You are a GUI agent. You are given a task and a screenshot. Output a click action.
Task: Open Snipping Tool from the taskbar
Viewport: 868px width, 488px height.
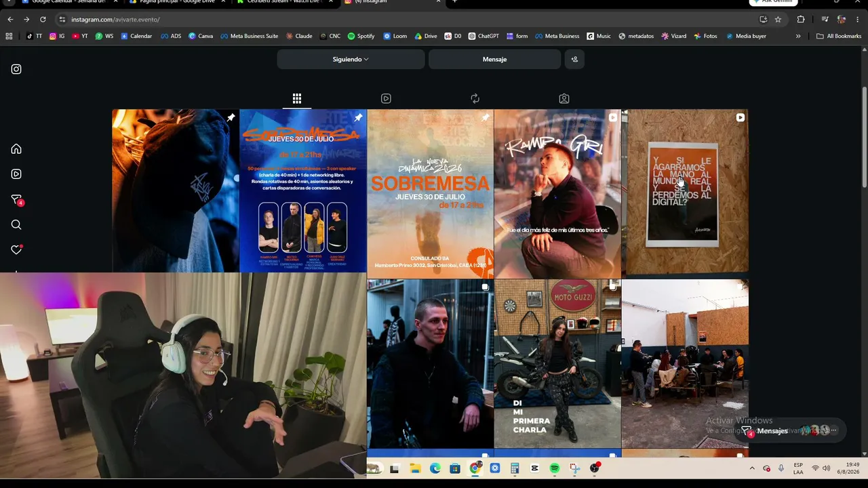pos(574,468)
